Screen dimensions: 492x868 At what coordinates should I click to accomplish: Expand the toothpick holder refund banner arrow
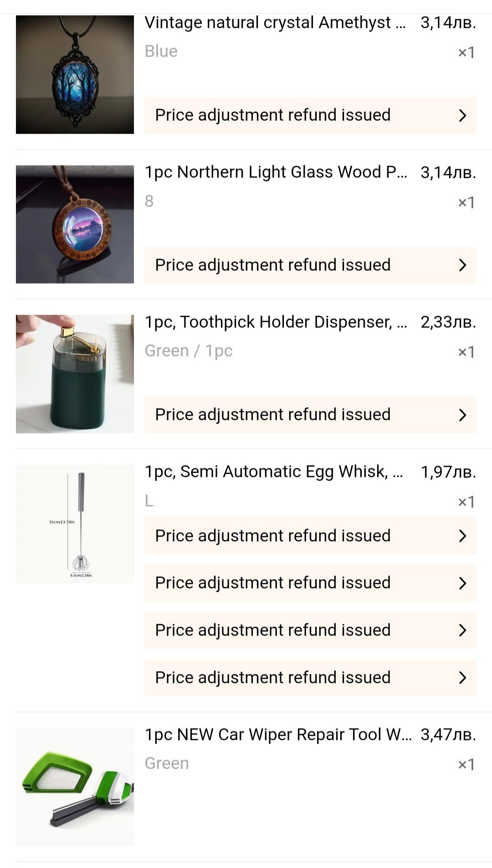[x=462, y=415]
